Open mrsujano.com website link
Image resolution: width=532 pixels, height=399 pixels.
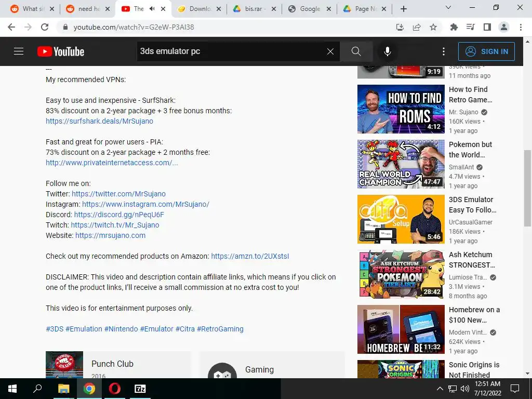coord(110,235)
